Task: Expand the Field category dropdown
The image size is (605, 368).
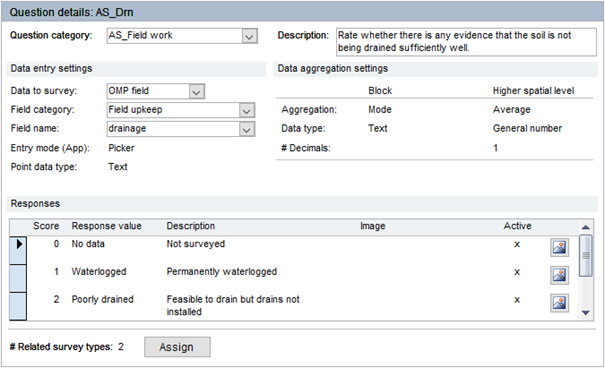Action: pos(247,111)
